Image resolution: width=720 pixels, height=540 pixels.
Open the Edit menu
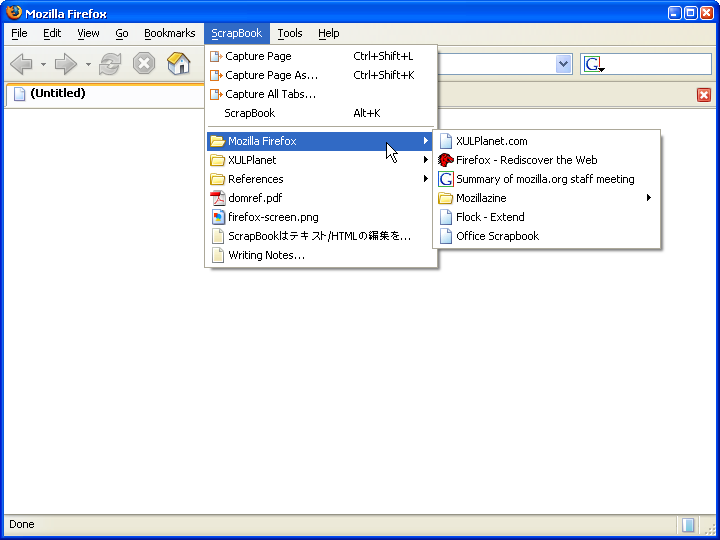tap(52, 34)
